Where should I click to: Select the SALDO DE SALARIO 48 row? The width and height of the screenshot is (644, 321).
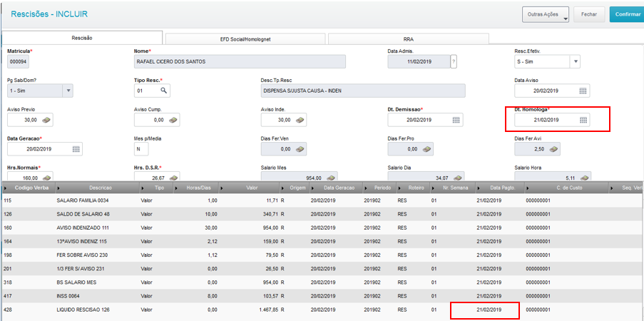[322, 214]
